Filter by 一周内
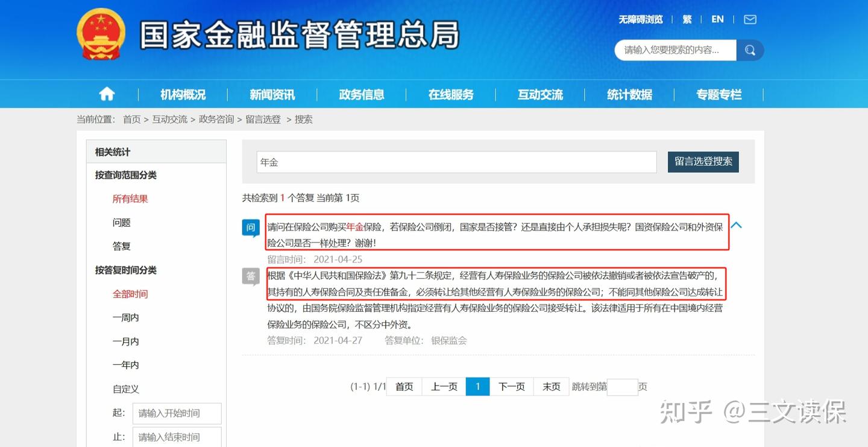Viewport: 868px width, 447px height. click(x=125, y=317)
